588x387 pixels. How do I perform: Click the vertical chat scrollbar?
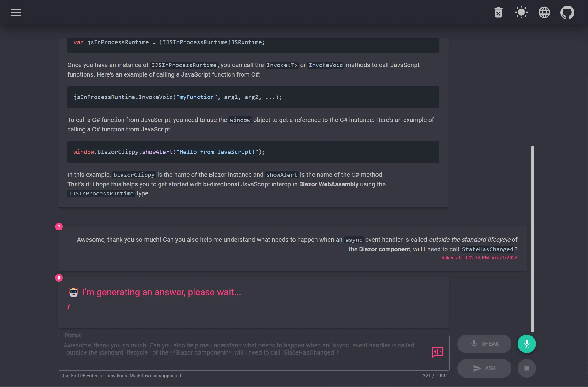tap(533, 239)
